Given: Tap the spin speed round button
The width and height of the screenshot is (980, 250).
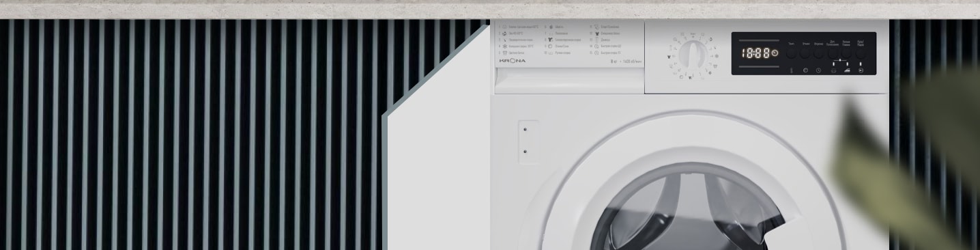Looking at the screenshot, I should [805, 53].
